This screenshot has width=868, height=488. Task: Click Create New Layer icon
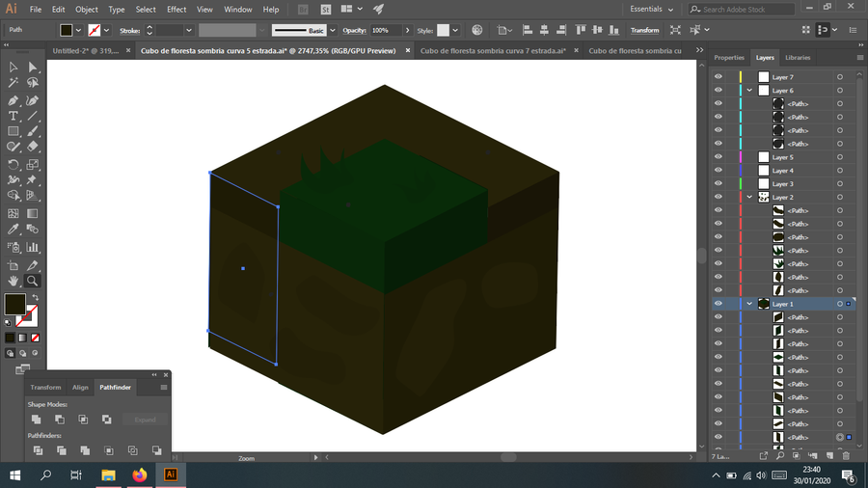click(829, 456)
